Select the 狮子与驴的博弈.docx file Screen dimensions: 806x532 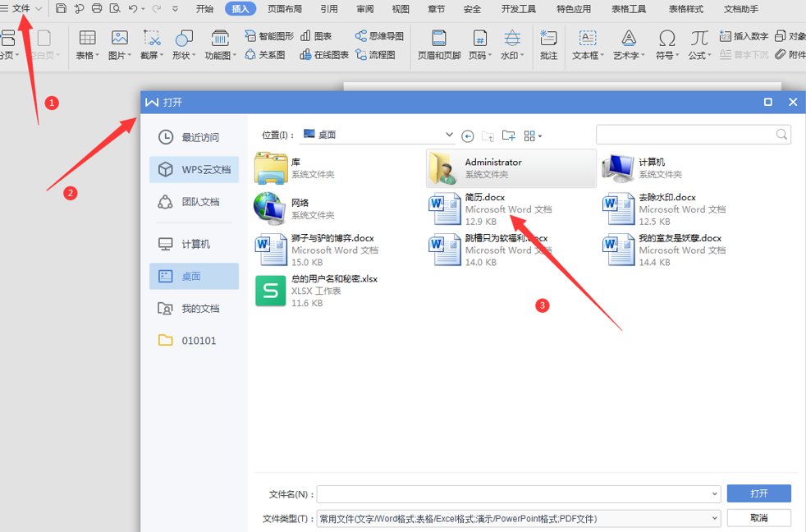[337, 250]
